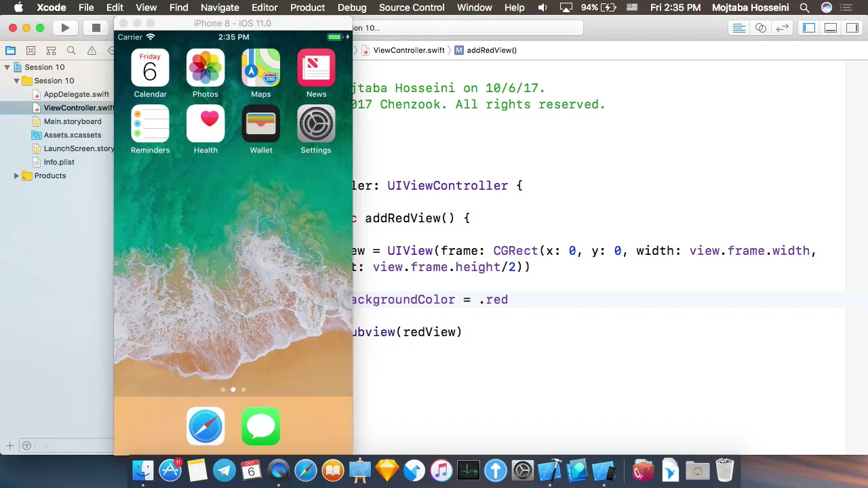
Task: Open the Help menu
Action: tap(515, 7)
